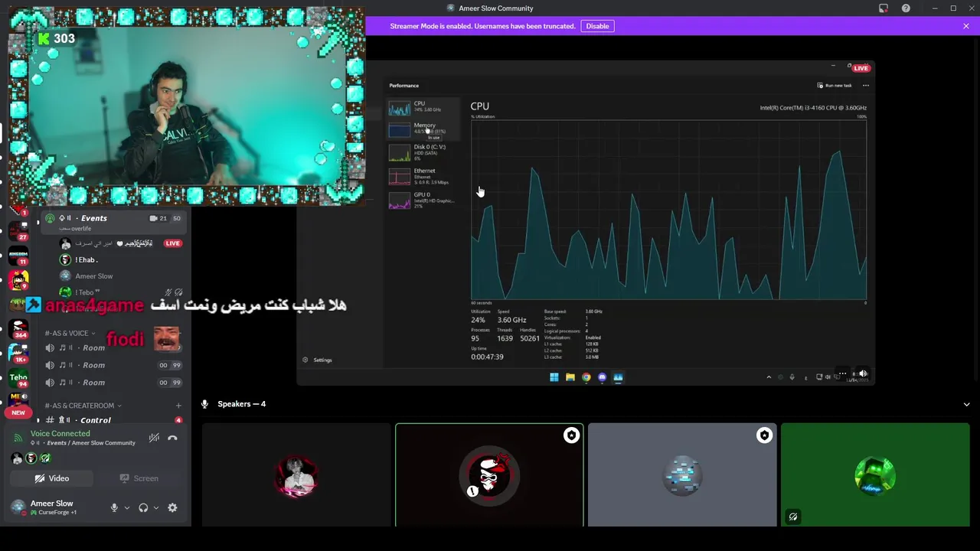The height and width of the screenshot is (551, 980).
Task: Open the inbox icon in title bar
Action: (884, 8)
